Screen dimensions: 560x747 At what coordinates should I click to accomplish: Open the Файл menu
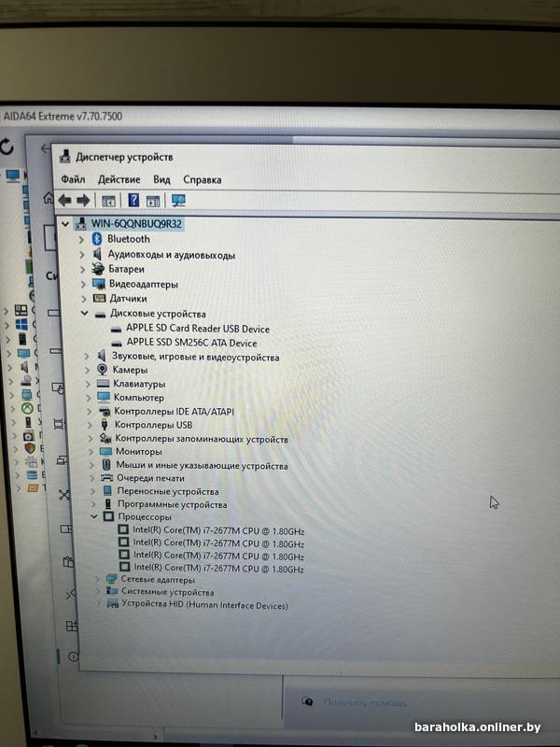(73, 179)
